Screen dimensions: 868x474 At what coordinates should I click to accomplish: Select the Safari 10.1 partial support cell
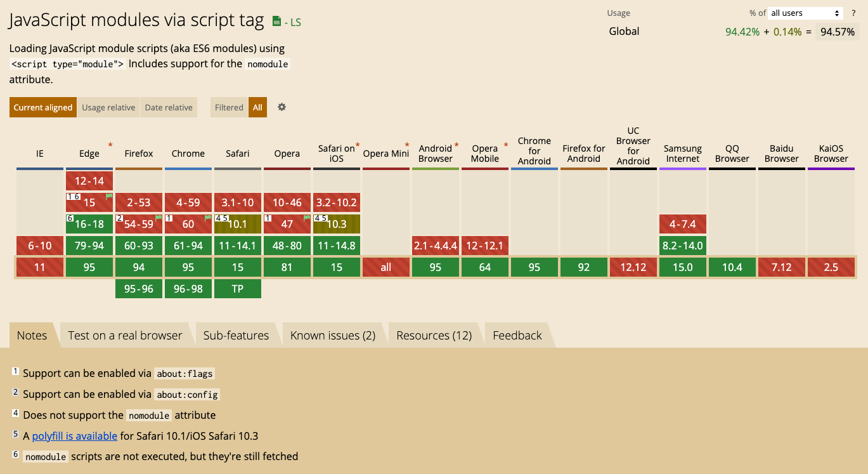[x=238, y=224]
